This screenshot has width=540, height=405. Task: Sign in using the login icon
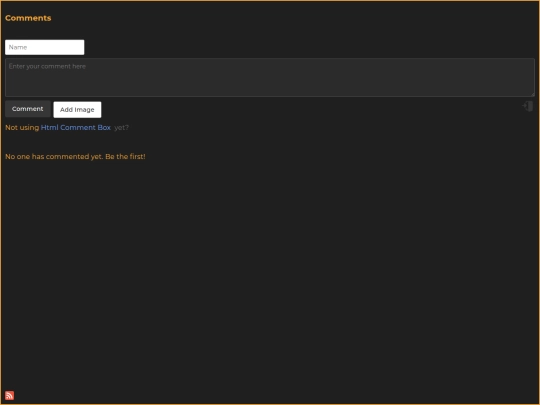pyautogui.click(x=528, y=106)
